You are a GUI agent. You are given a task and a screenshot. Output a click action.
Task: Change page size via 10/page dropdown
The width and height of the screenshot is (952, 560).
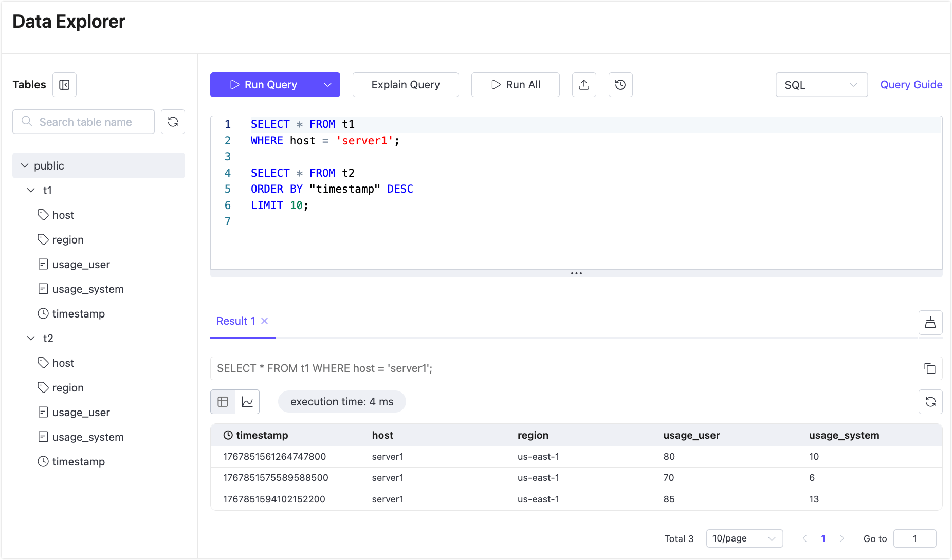[x=744, y=538]
